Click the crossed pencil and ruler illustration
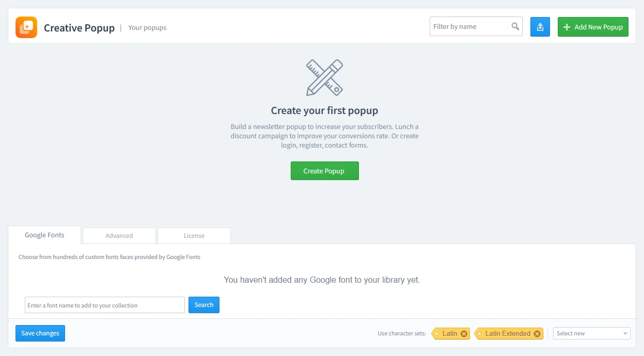This screenshot has height=356, width=644. (324, 77)
